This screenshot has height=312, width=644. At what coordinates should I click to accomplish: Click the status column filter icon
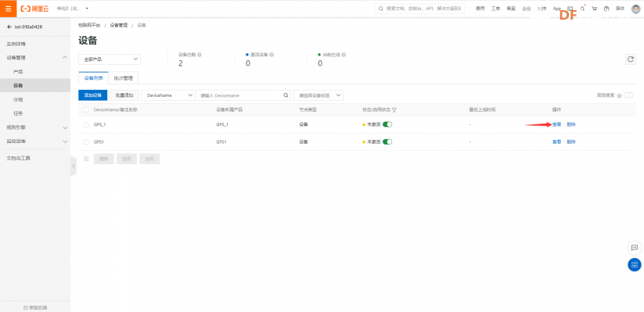(x=394, y=110)
